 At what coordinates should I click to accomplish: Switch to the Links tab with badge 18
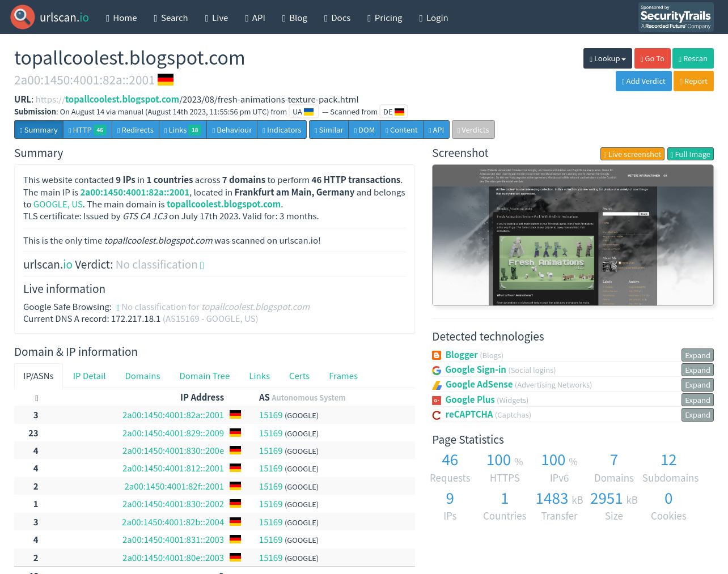(x=183, y=130)
